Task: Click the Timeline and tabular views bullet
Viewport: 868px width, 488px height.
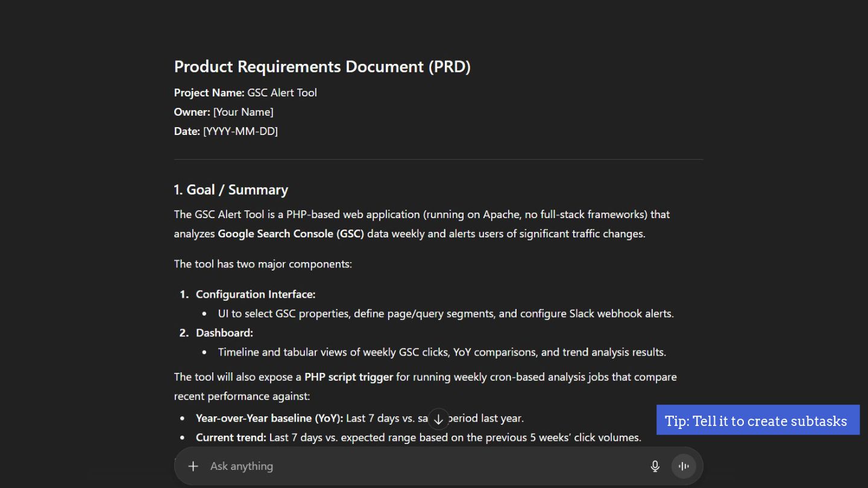Action: [x=442, y=352]
